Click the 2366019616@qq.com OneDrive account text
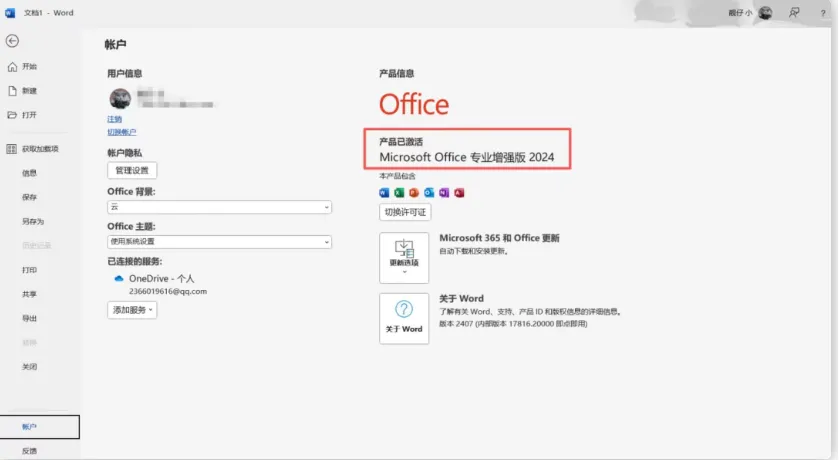This screenshot has height=460, width=839. tap(168, 292)
